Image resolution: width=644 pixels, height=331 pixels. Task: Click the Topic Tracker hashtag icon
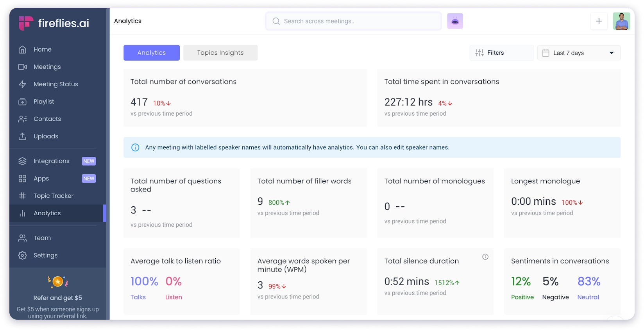coord(23,196)
